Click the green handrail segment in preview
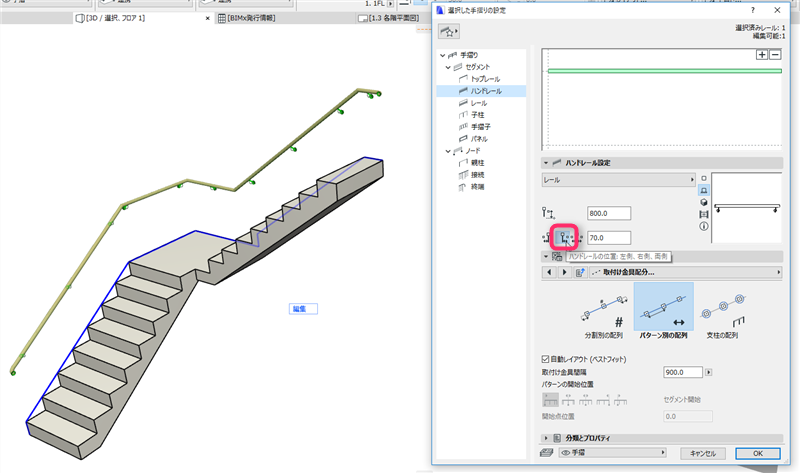Viewport: 800px width, 473px height. point(665,71)
